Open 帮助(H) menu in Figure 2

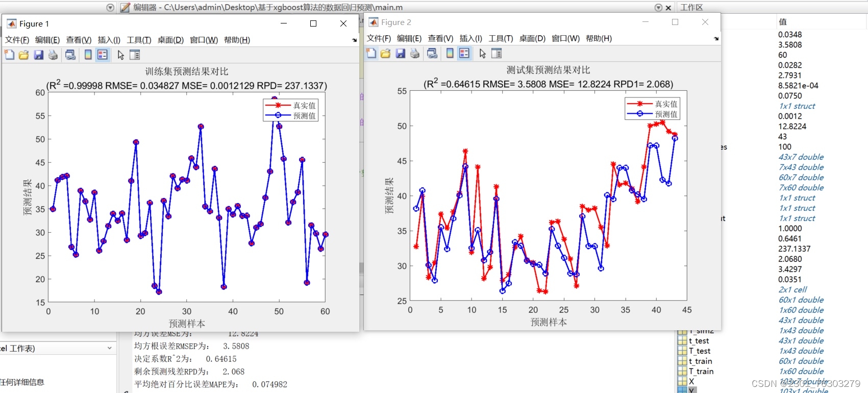(599, 38)
